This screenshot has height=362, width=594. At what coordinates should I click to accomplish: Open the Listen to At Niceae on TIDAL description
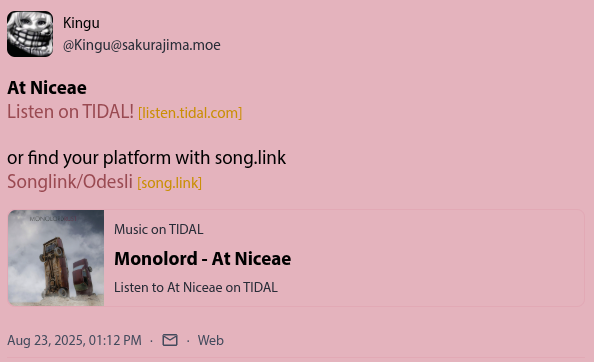(x=196, y=287)
